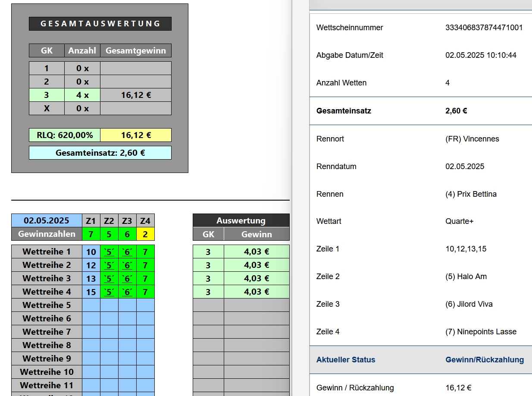The width and height of the screenshot is (532, 396).
Task: Click the Gewinnzahlen row label
Action: point(47,234)
